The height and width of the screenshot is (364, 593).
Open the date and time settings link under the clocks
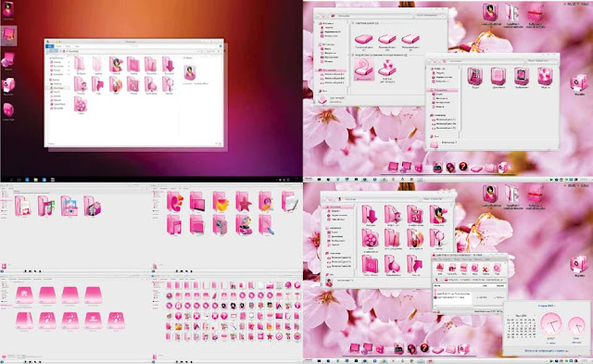click(x=546, y=351)
